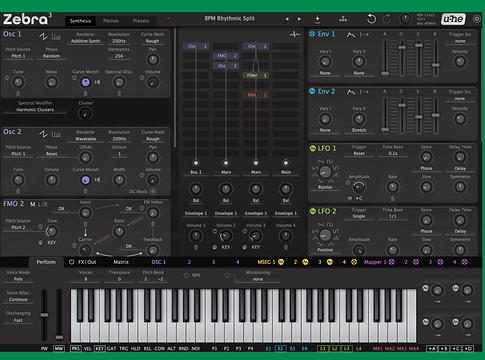Toggle the Osc 2 DC Block switch
The height and width of the screenshot is (360, 485).
pyautogui.click(x=153, y=191)
